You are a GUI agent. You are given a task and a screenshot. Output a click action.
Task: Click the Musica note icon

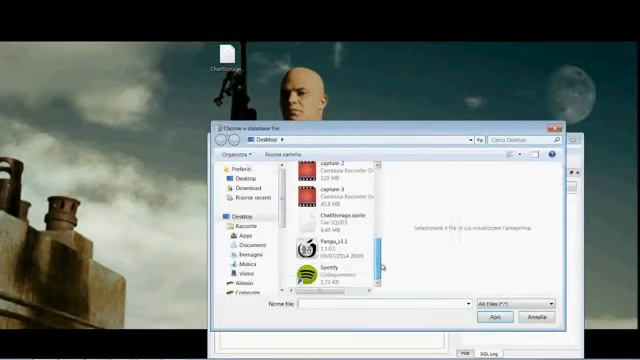tap(234, 264)
